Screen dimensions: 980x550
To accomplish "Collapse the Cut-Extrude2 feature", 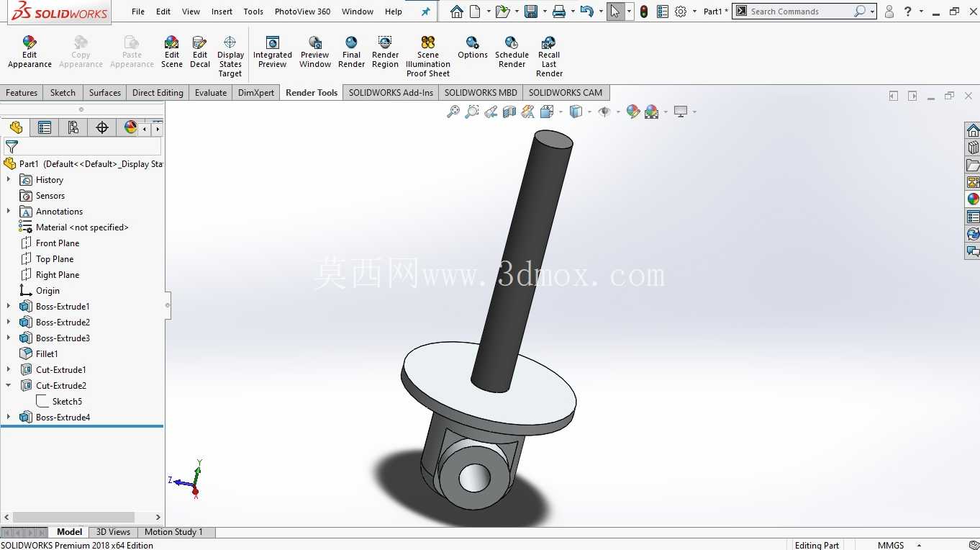I will pos(9,386).
